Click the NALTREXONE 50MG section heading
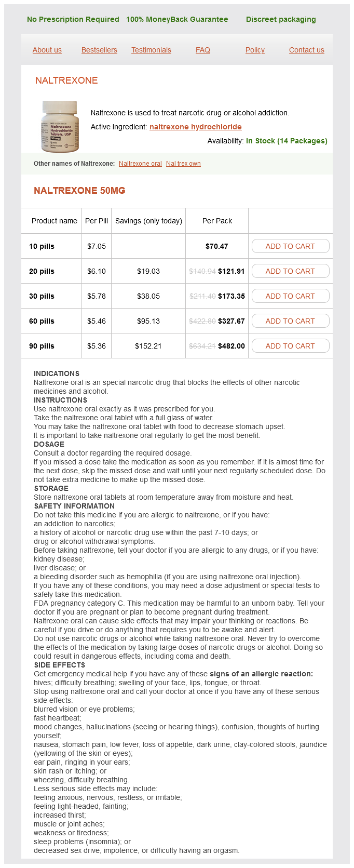The image size is (354, 868). 79,191
